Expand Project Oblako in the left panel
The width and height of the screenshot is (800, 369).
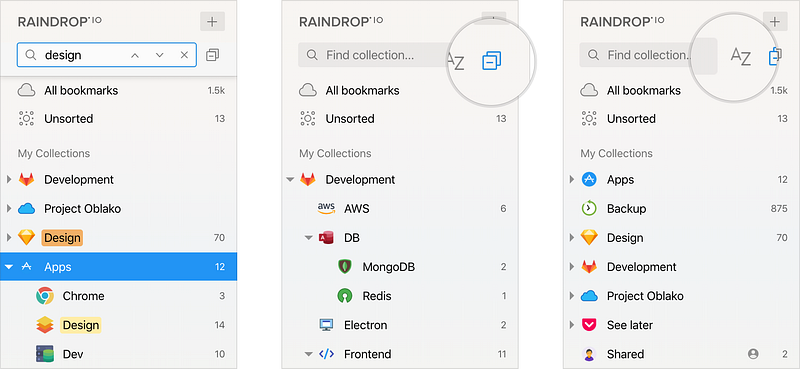click(8, 209)
